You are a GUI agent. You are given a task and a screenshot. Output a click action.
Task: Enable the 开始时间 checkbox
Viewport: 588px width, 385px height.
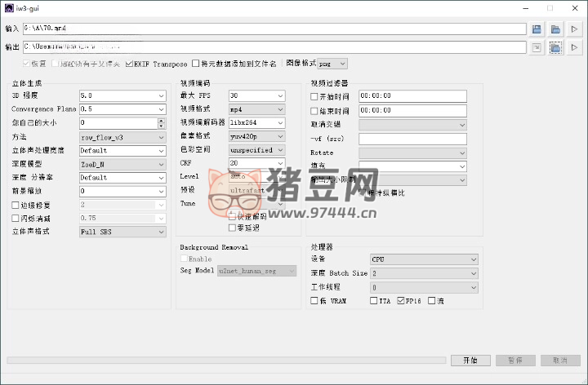[314, 96]
